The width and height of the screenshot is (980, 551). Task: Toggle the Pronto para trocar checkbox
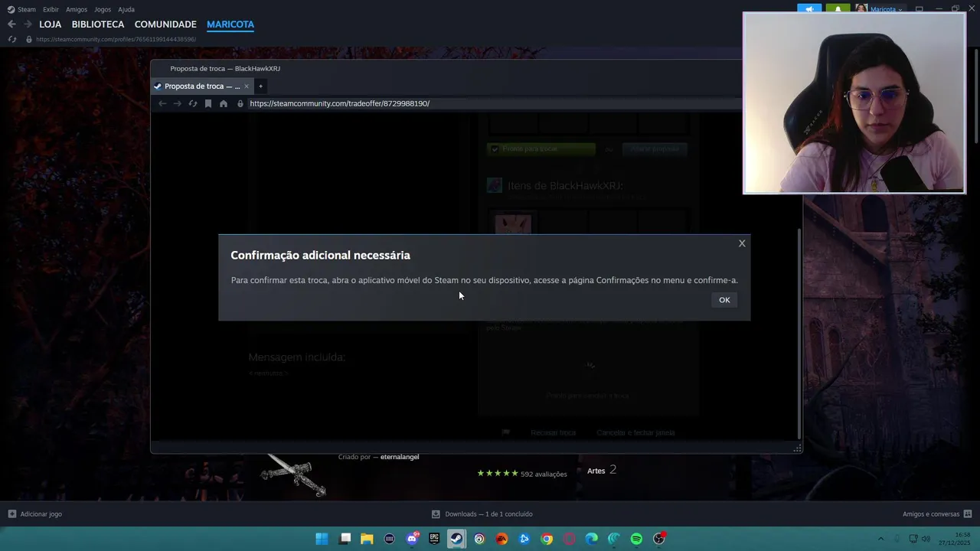coord(495,149)
